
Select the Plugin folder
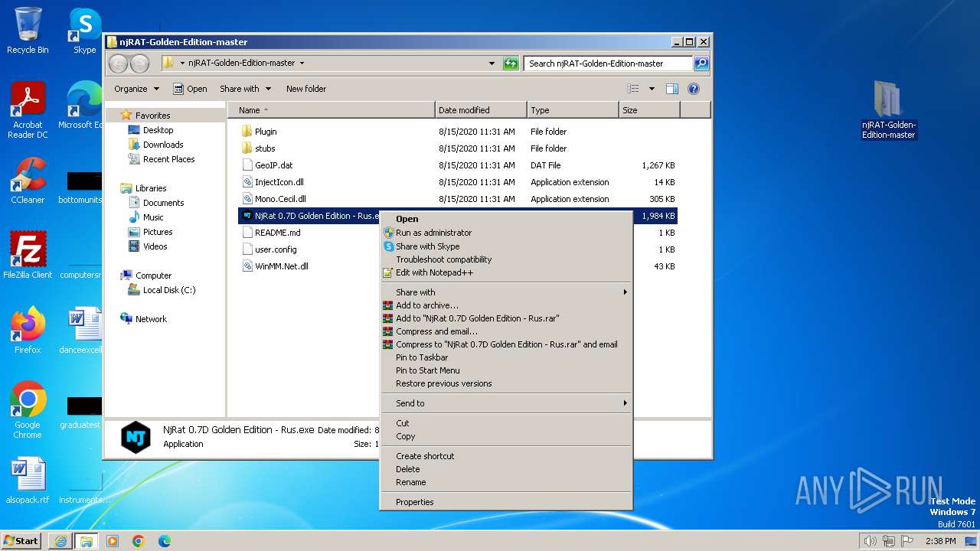point(266,132)
